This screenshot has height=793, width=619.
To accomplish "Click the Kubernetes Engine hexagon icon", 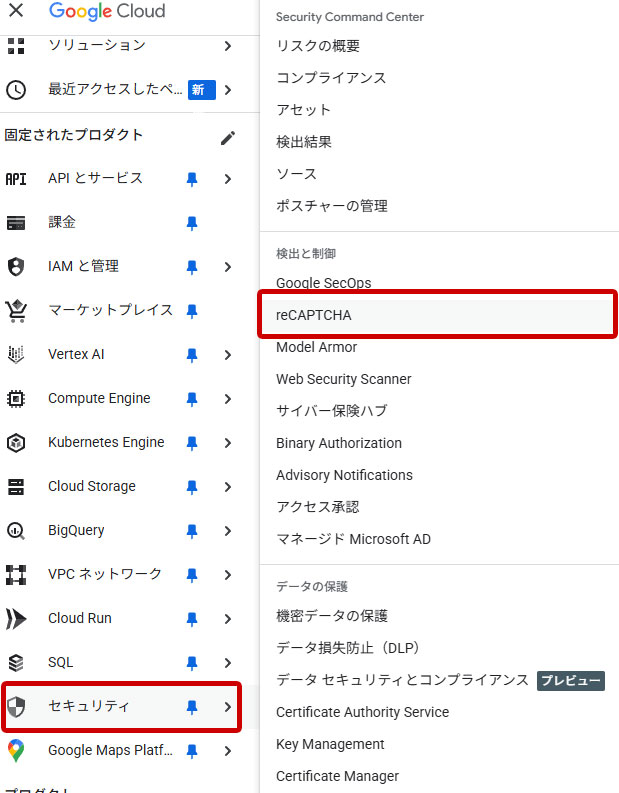I will coord(16,443).
